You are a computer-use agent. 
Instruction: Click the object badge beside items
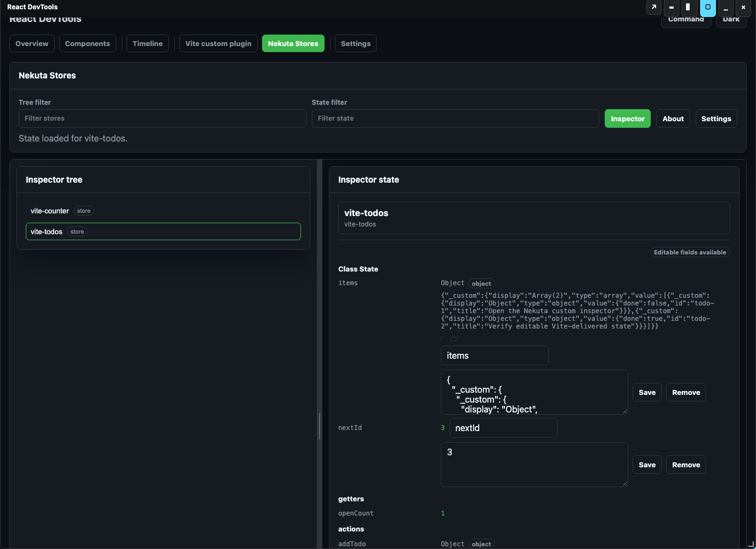[x=481, y=284]
